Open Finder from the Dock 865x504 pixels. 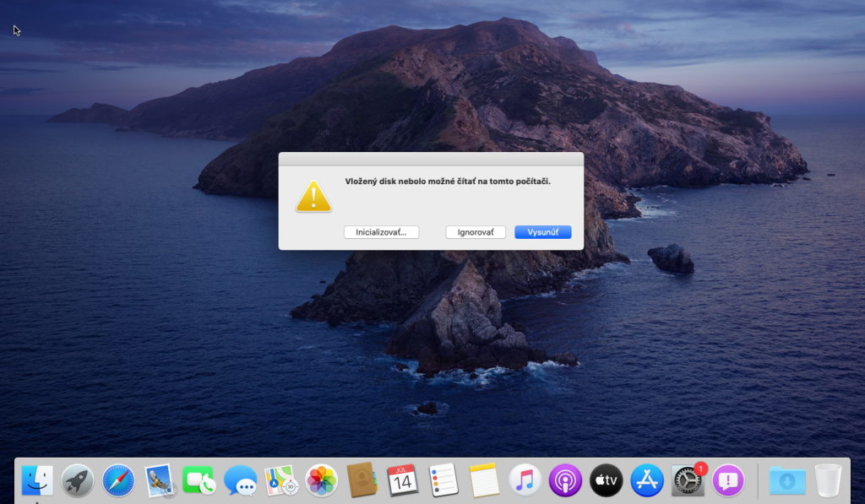[37, 480]
